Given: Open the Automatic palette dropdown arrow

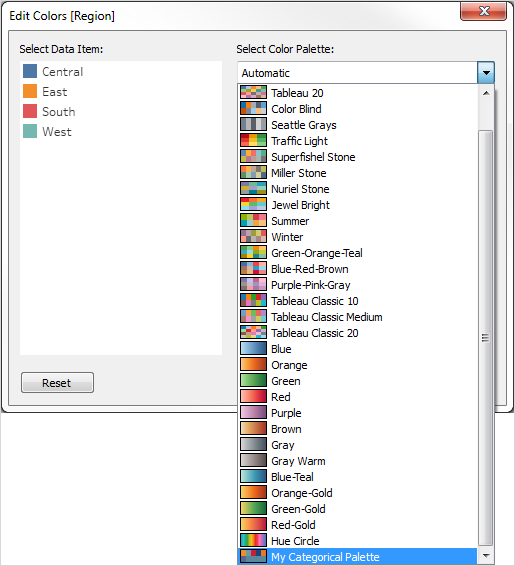Looking at the screenshot, I should 486,73.
